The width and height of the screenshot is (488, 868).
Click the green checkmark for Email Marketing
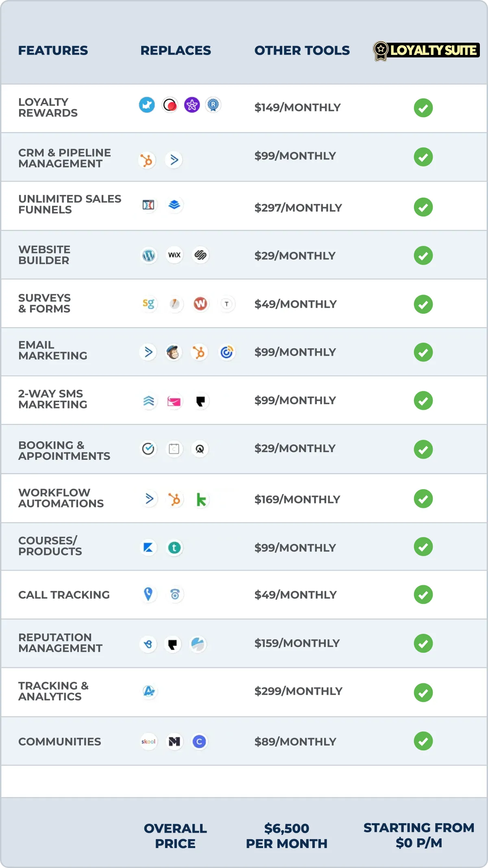coord(423,352)
